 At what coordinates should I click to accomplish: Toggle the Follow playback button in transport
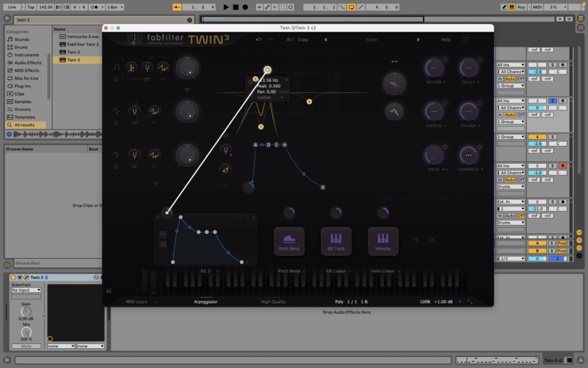click(177, 7)
